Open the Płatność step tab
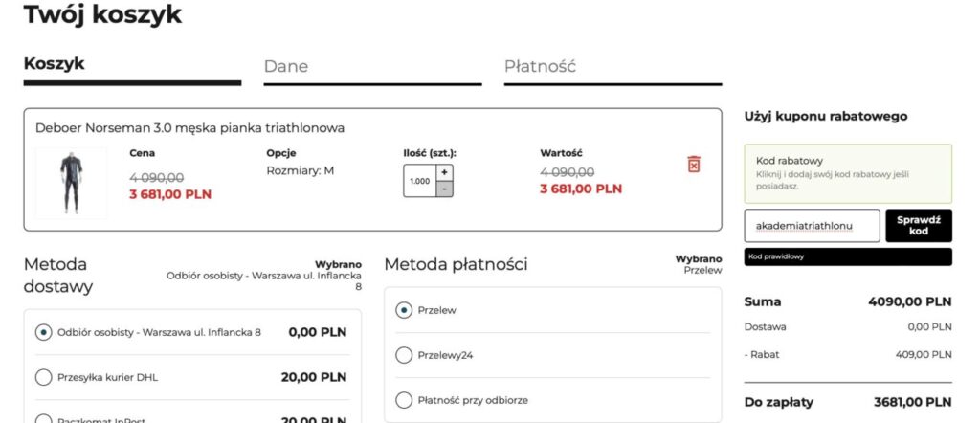Viewport: 980px width, 423px height. [540, 66]
